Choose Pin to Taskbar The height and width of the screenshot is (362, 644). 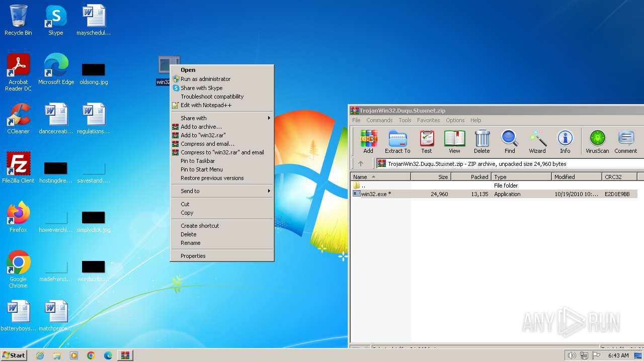(x=222, y=161)
